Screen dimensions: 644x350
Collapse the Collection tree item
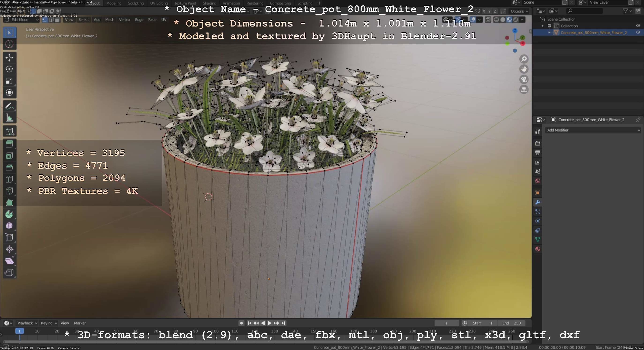543,26
